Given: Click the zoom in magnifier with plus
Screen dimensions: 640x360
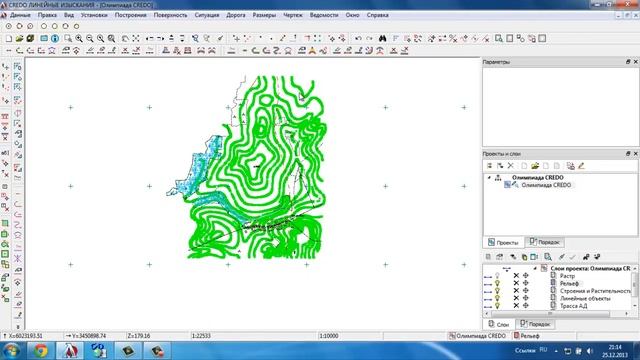Looking at the screenshot, I should (79, 38).
